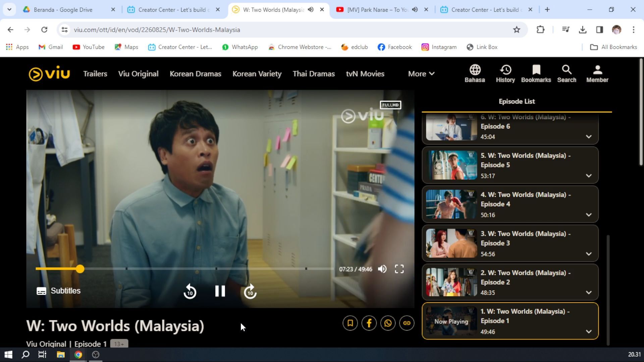Bookmark this page with star icon
This screenshot has width=644, height=362.
click(517, 30)
